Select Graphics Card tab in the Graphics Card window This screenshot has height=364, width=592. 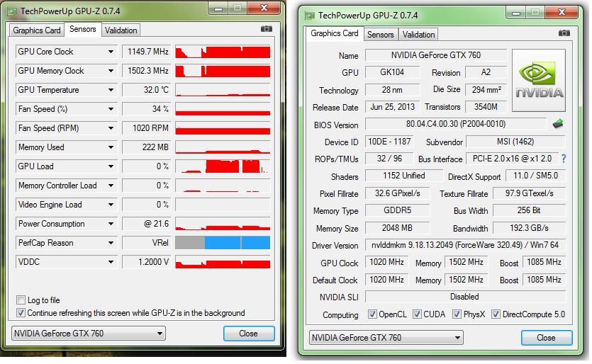[x=335, y=33]
